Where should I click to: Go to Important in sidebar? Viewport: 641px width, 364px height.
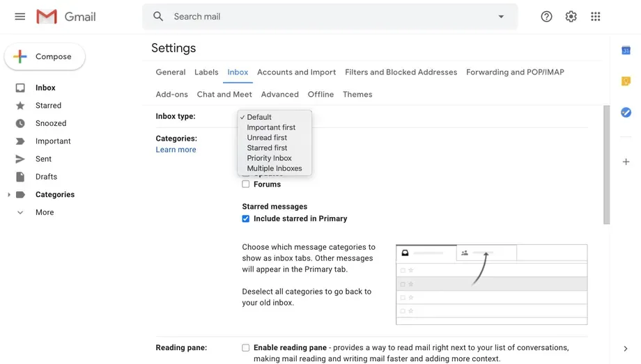coord(53,141)
